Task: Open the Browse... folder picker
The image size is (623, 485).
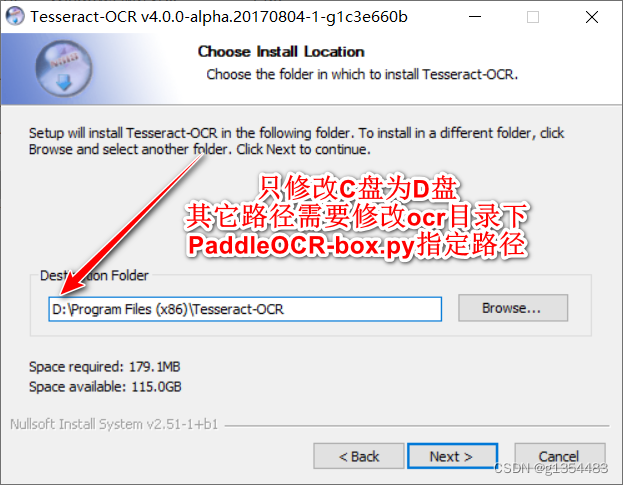Action: click(513, 308)
